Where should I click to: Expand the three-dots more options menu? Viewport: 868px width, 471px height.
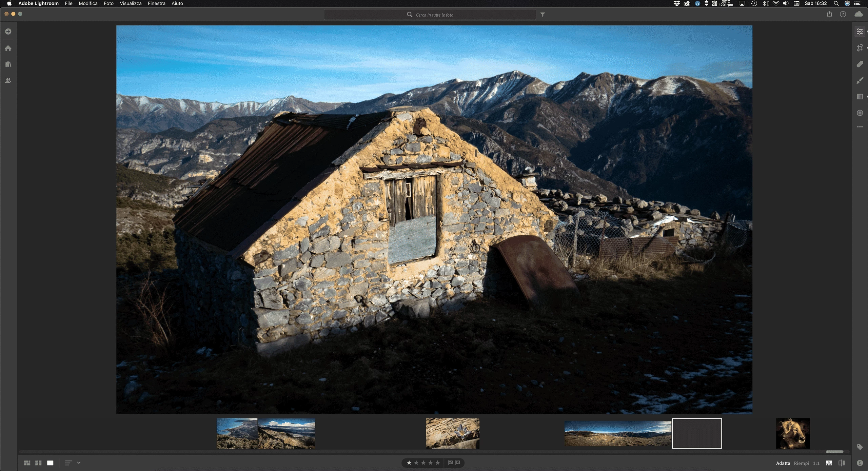860,127
